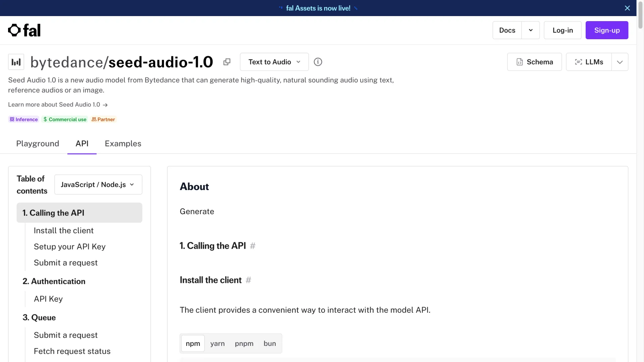Click the Partner tag
This screenshot has height=362, width=644.
[x=103, y=119]
